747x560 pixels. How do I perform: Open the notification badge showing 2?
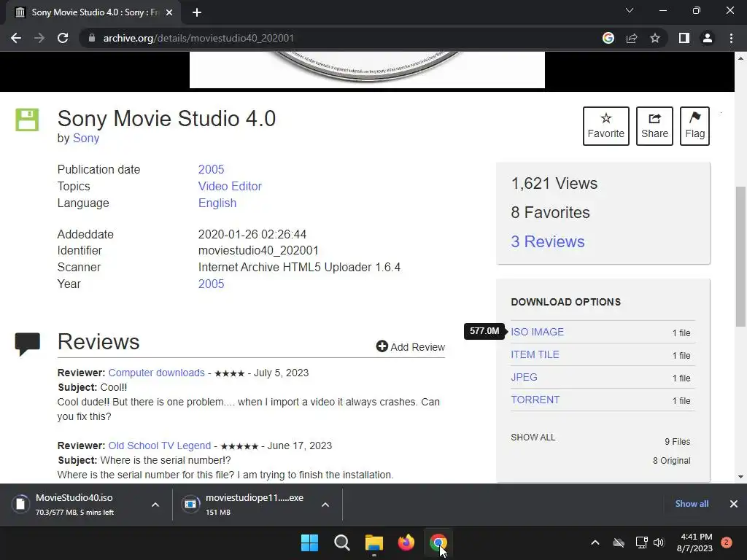[727, 542]
